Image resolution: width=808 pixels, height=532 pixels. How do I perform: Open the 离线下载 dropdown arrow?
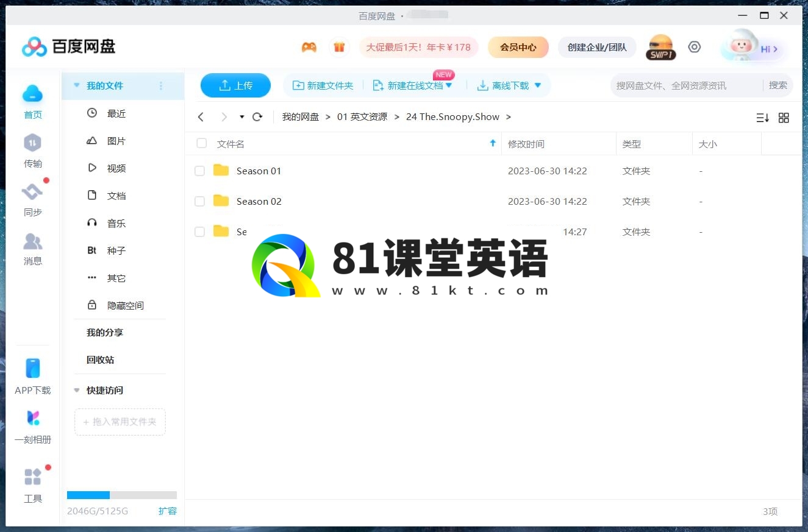(x=538, y=85)
